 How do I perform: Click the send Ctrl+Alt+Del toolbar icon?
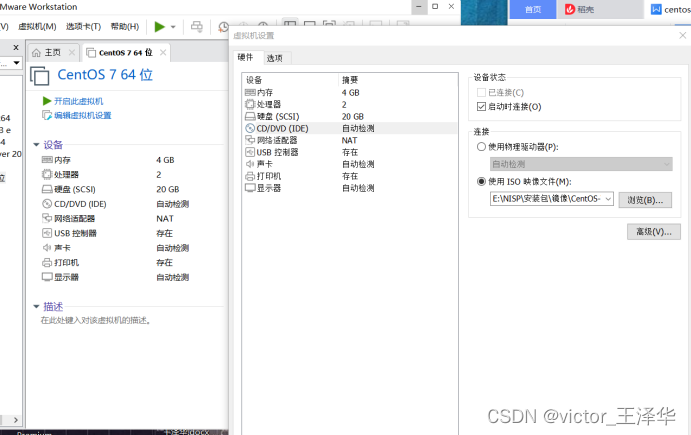[197, 27]
